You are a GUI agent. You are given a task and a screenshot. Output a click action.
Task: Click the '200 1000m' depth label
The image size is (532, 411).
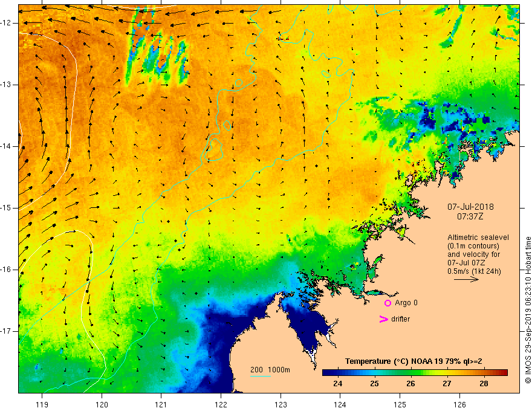click(270, 370)
